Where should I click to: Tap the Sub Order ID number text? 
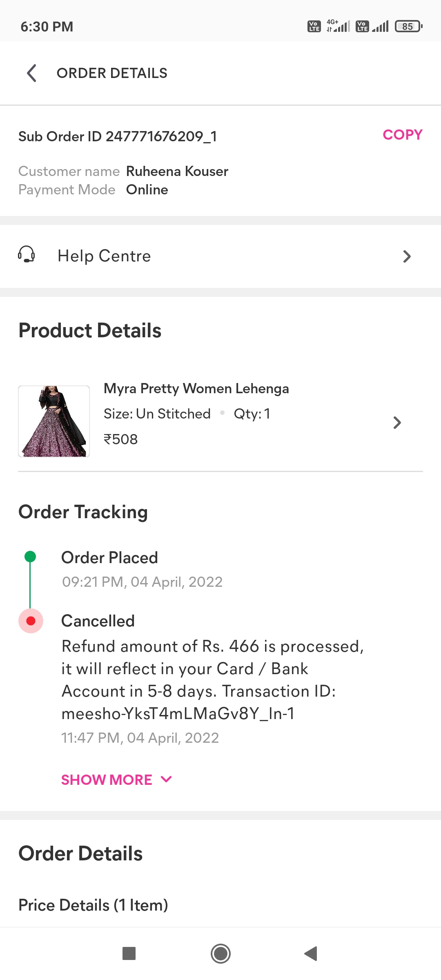coord(161,136)
